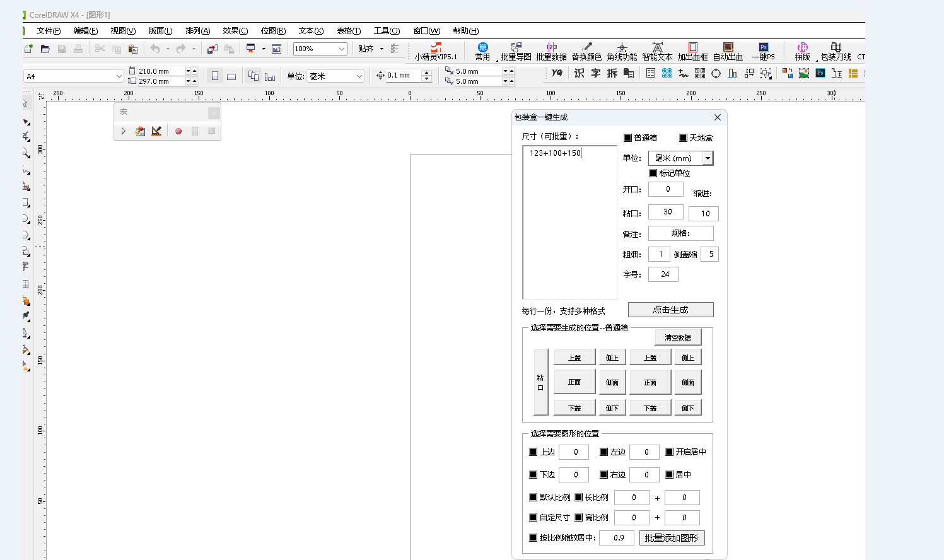Click the 粘口 value 30 field
This screenshot has width=944, height=560.
click(x=666, y=212)
